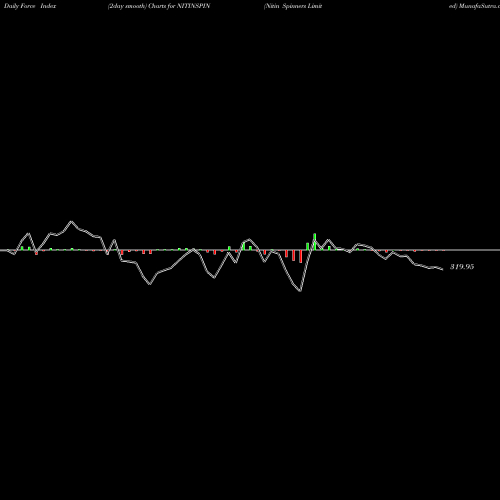
Task: Click the '(Nitin Spinners Limit' company name text
Action: [293, 6]
